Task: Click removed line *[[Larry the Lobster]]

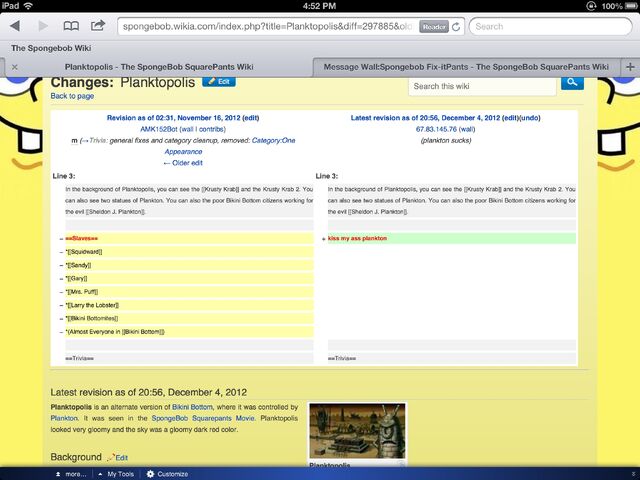Action: [x=189, y=305]
